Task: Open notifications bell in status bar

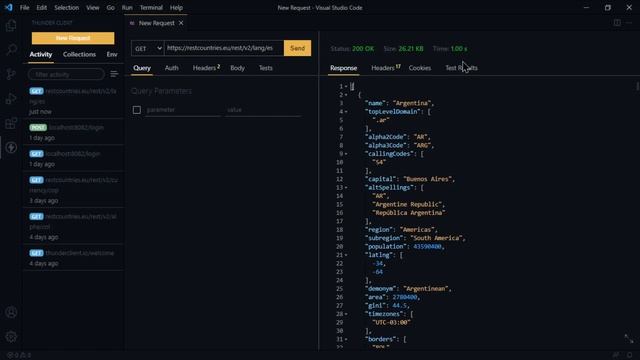Action: coord(630,355)
